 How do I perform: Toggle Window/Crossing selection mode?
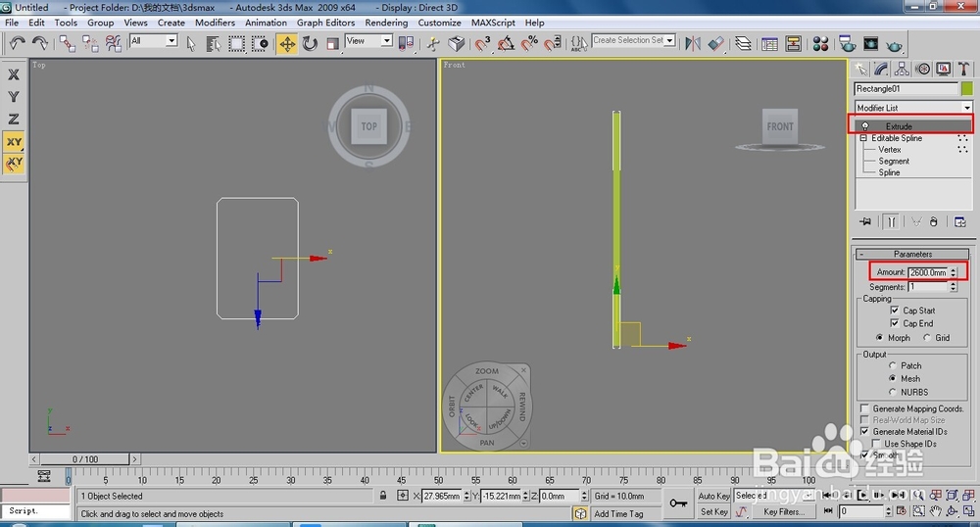pyautogui.click(x=260, y=44)
